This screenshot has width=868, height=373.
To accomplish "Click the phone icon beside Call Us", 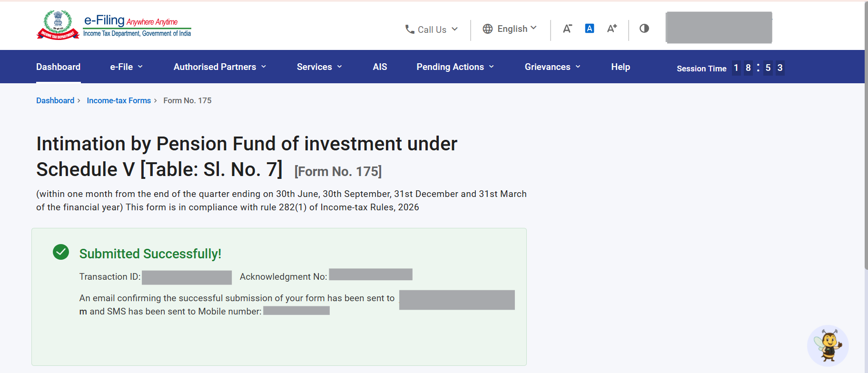I will coord(410,29).
